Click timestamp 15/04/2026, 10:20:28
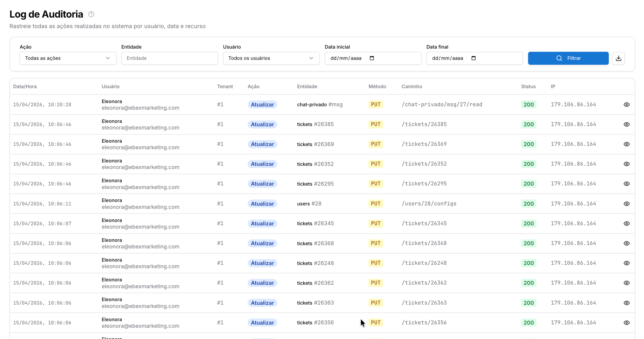The image size is (644, 339). pos(42,104)
